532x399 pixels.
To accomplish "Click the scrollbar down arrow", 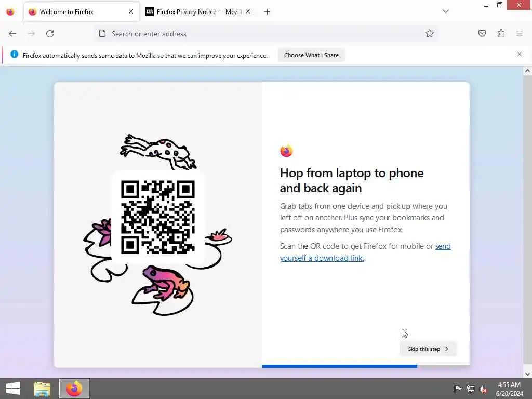I will click(527, 374).
